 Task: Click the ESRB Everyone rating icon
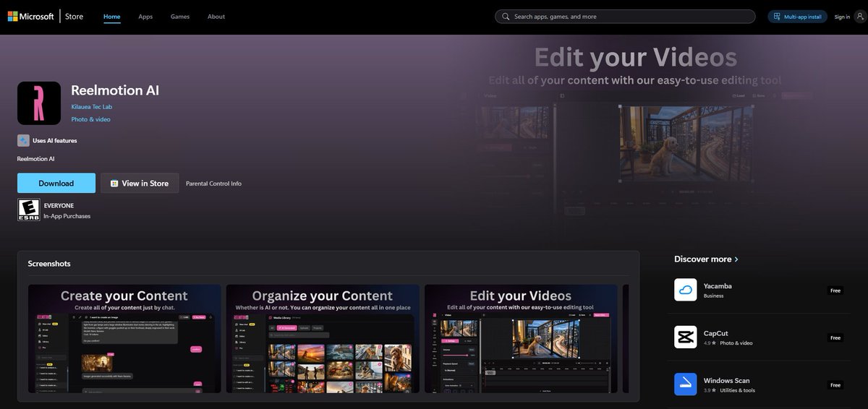(x=28, y=210)
